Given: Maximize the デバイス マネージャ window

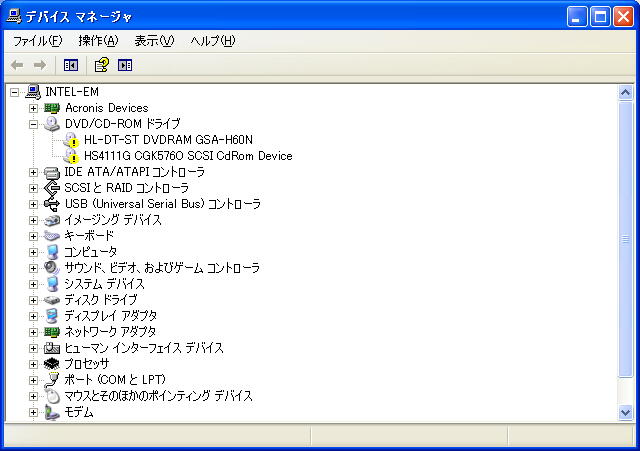Looking at the screenshot, I should (600, 17).
